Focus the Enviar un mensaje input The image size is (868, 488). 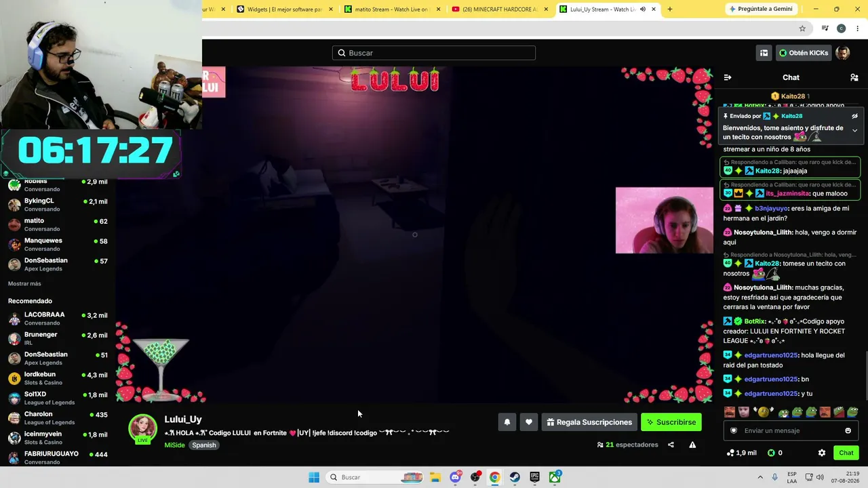click(791, 430)
